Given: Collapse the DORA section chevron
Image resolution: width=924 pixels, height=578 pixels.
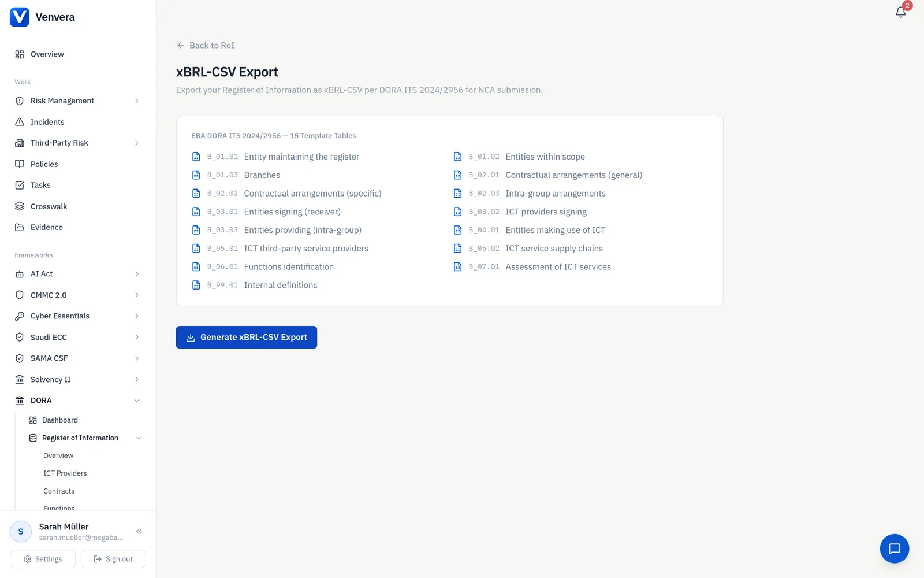Looking at the screenshot, I should (137, 401).
